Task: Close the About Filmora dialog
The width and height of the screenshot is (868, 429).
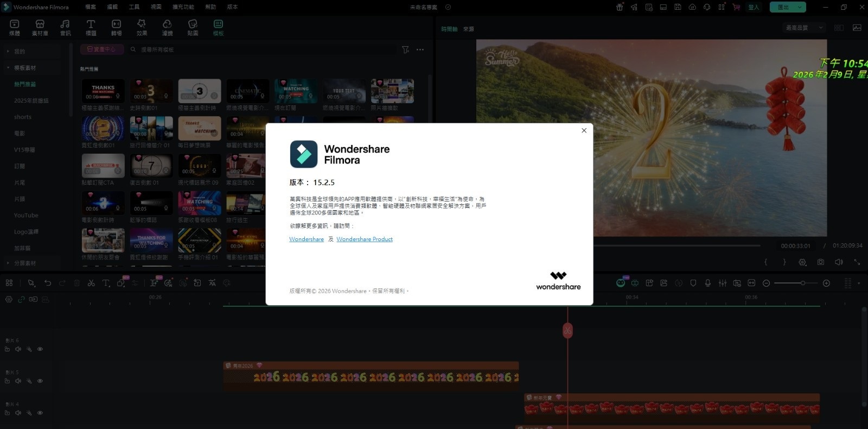Action: 584,130
